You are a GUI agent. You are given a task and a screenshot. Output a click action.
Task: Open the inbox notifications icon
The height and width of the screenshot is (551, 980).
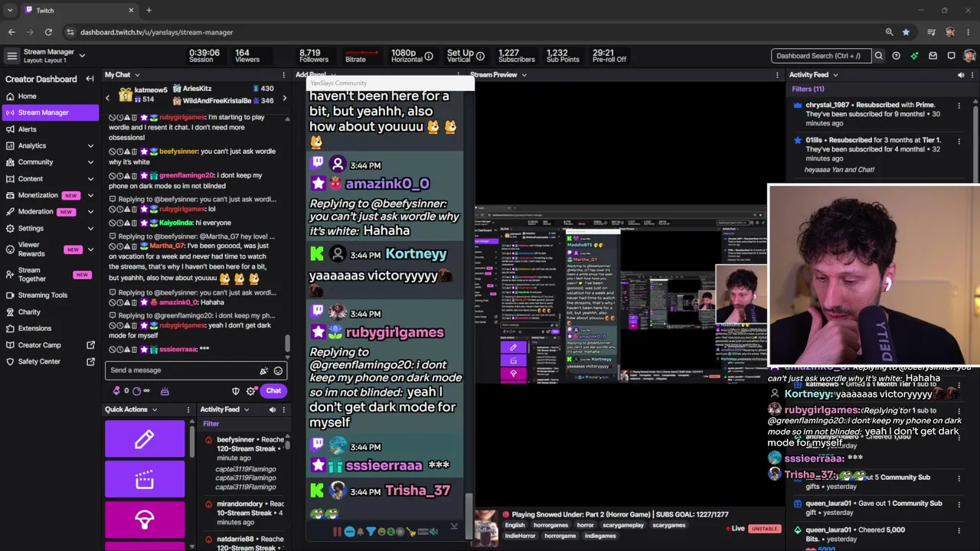(933, 56)
